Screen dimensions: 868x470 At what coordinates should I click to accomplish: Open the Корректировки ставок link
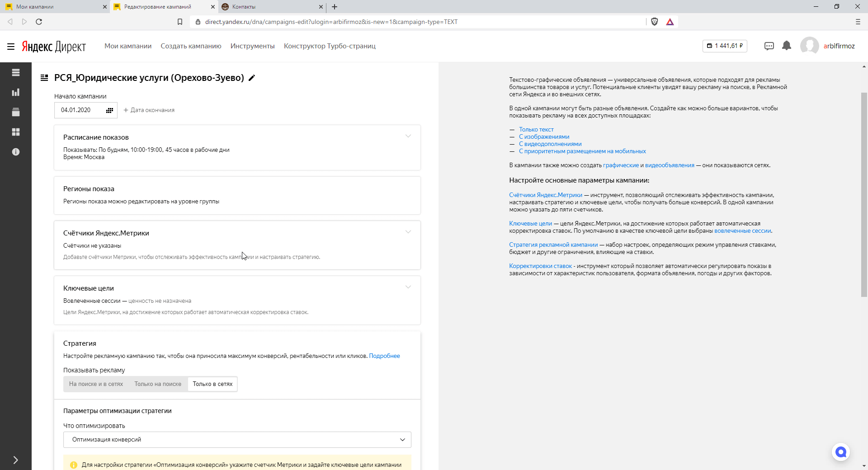click(540, 266)
